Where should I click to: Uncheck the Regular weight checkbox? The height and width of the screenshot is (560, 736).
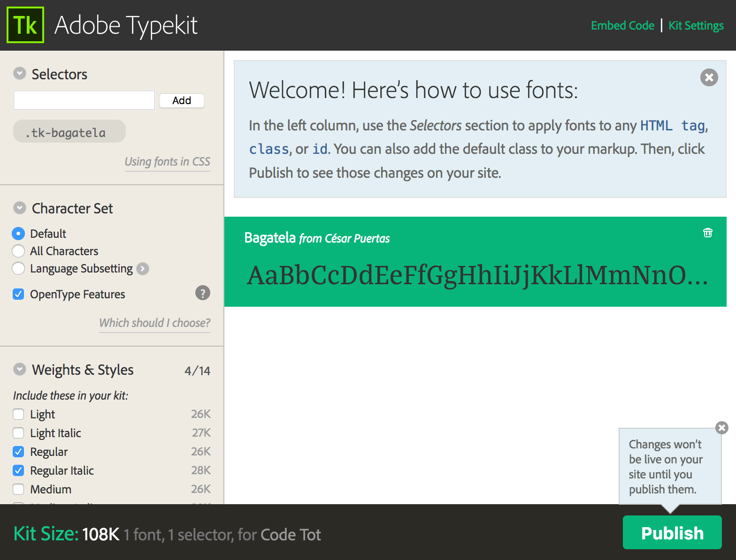pos(18,452)
